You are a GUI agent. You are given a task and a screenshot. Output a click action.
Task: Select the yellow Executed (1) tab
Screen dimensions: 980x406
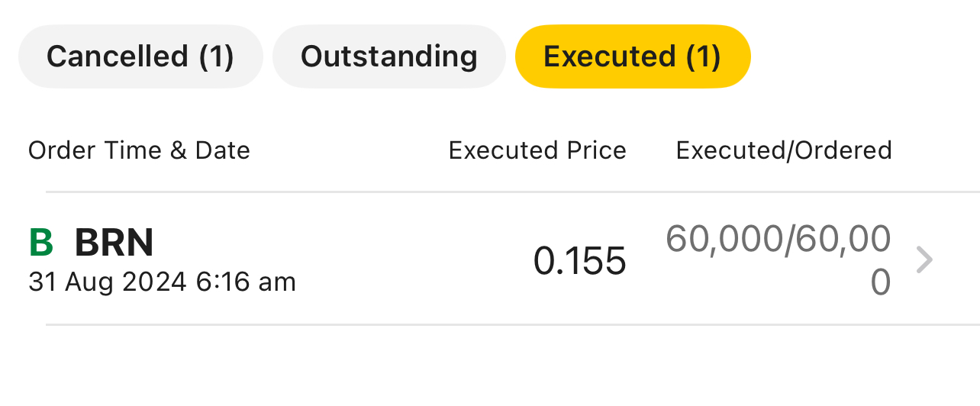tap(633, 56)
